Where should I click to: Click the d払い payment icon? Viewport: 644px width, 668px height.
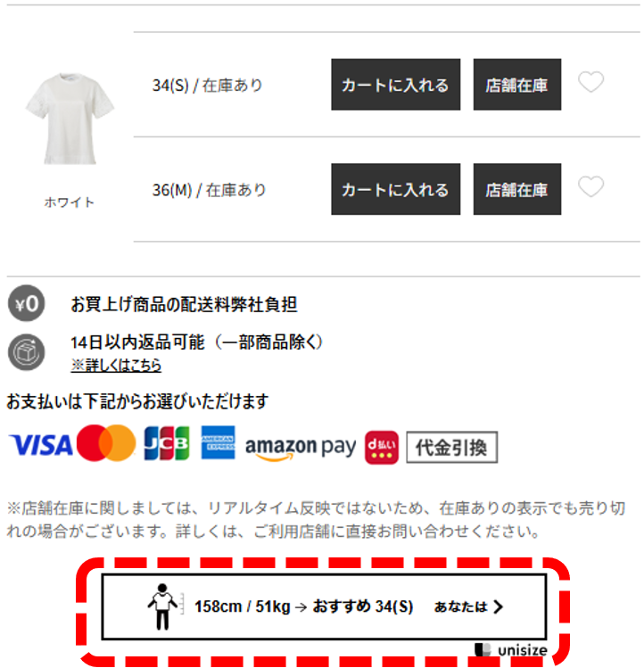[382, 448]
